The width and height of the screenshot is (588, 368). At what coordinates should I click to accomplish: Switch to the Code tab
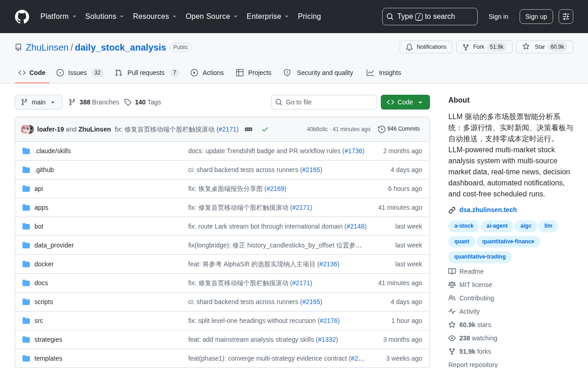[x=32, y=73]
